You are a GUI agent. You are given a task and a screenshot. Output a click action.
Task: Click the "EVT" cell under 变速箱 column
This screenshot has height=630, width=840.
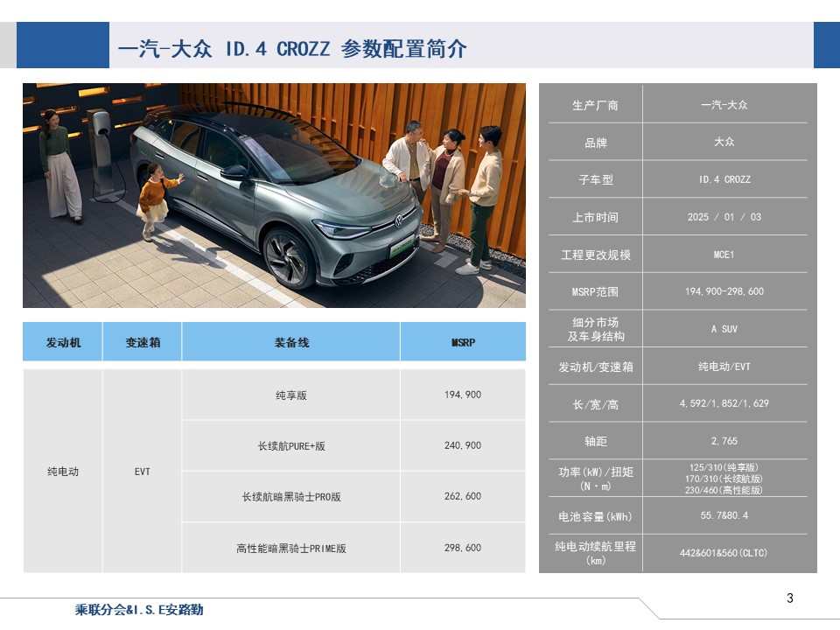point(143,472)
